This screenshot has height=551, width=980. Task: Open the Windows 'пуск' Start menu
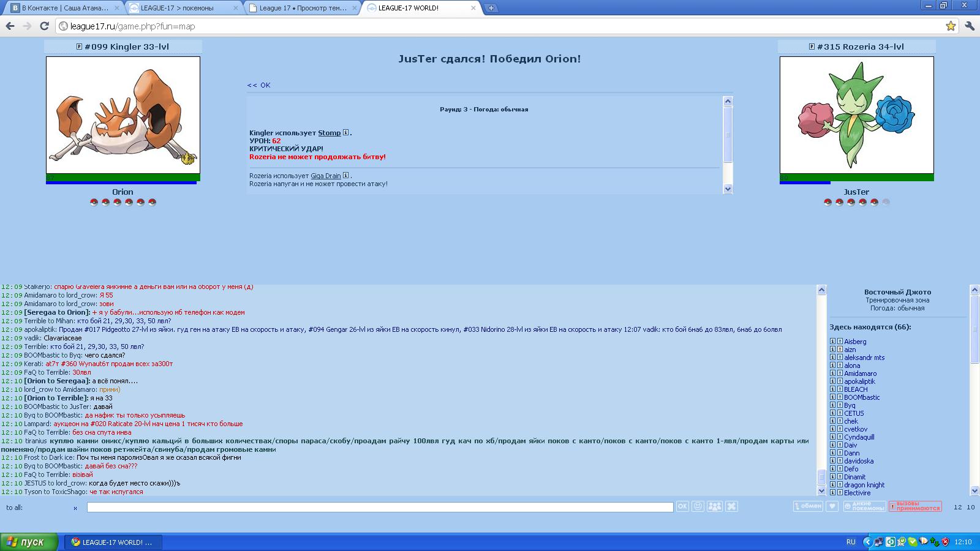click(29, 542)
